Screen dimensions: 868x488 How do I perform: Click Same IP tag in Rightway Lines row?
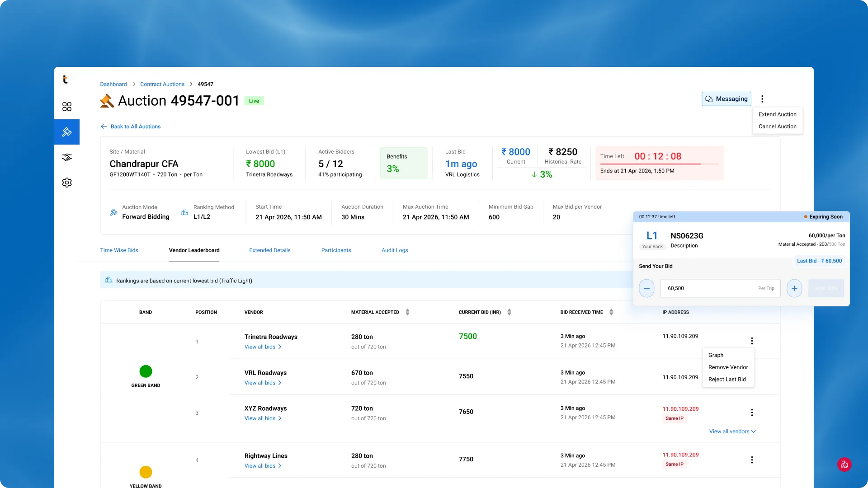[x=675, y=465]
